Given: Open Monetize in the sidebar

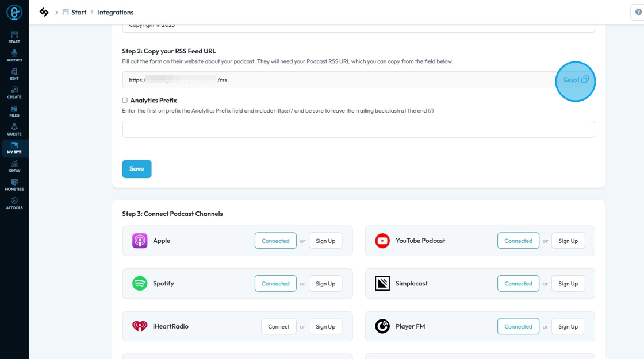Looking at the screenshot, I should 14,185.
